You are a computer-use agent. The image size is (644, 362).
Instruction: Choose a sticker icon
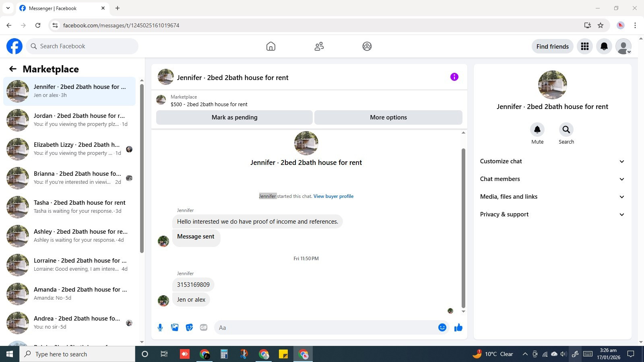(189, 327)
